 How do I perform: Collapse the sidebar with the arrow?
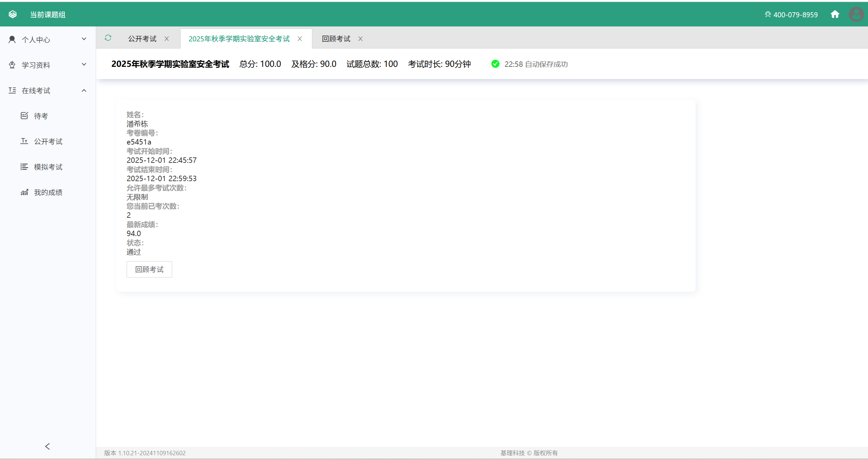pyautogui.click(x=48, y=446)
